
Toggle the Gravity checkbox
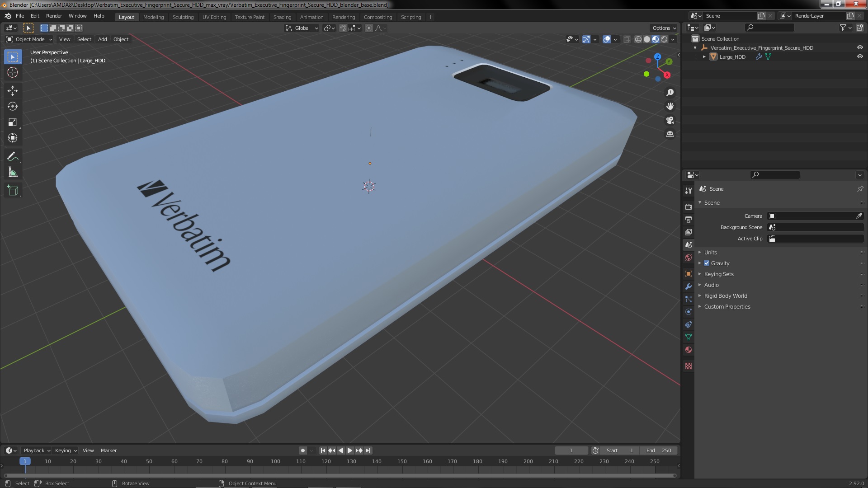click(x=707, y=263)
